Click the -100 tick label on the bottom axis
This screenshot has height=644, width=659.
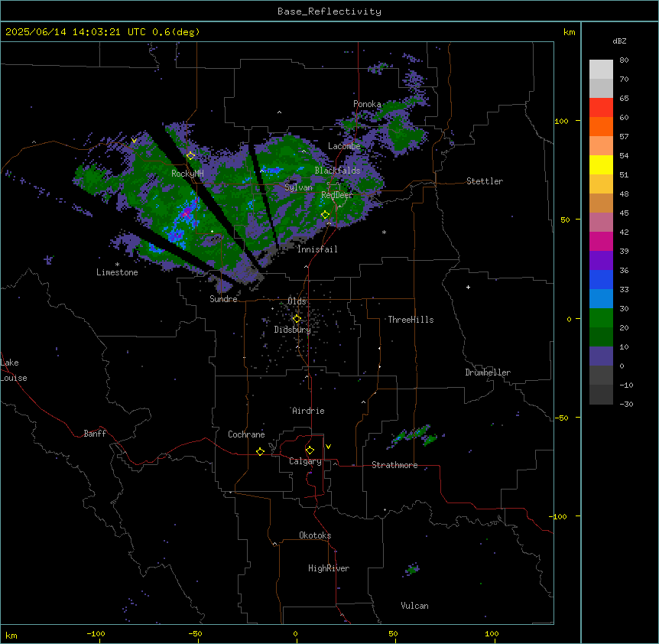click(x=96, y=633)
